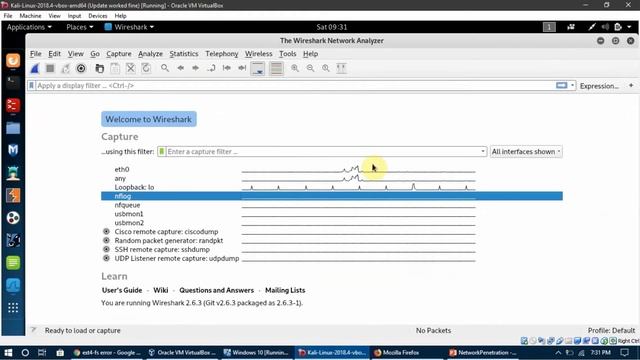This screenshot has height=360, width=640.
Task: Start capturing packets with shark fin icon
Action: click(35, 69)
